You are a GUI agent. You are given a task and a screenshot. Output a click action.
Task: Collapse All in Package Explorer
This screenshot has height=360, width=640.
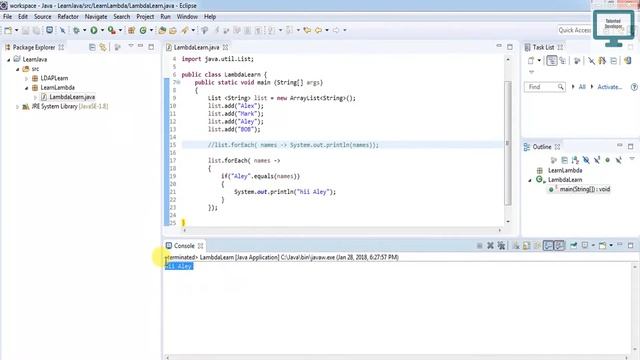tap(92, 47)
